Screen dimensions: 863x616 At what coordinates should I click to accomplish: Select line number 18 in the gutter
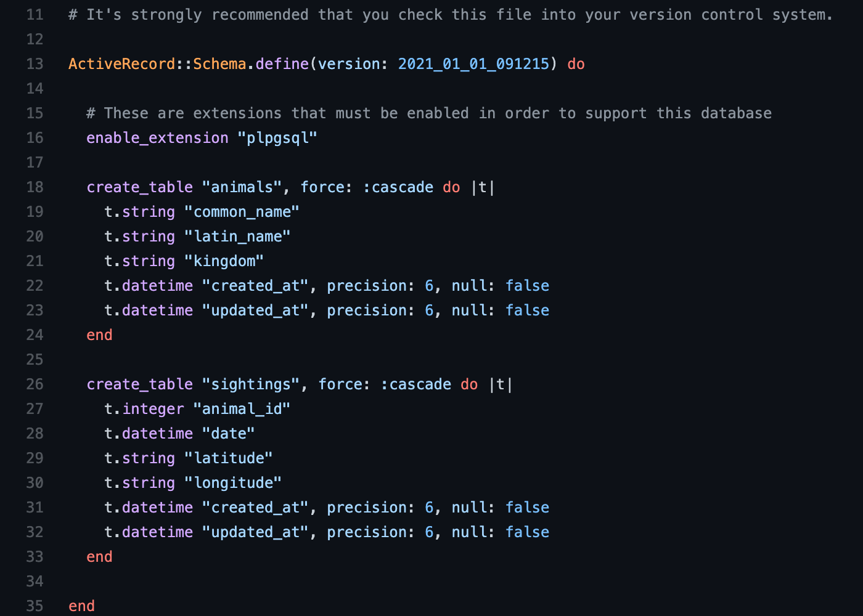coord(35,187)
